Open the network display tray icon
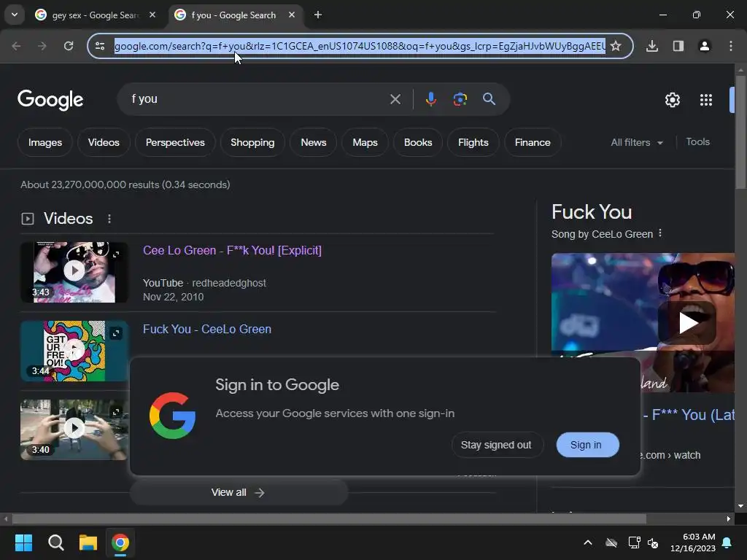 point(634,542)
